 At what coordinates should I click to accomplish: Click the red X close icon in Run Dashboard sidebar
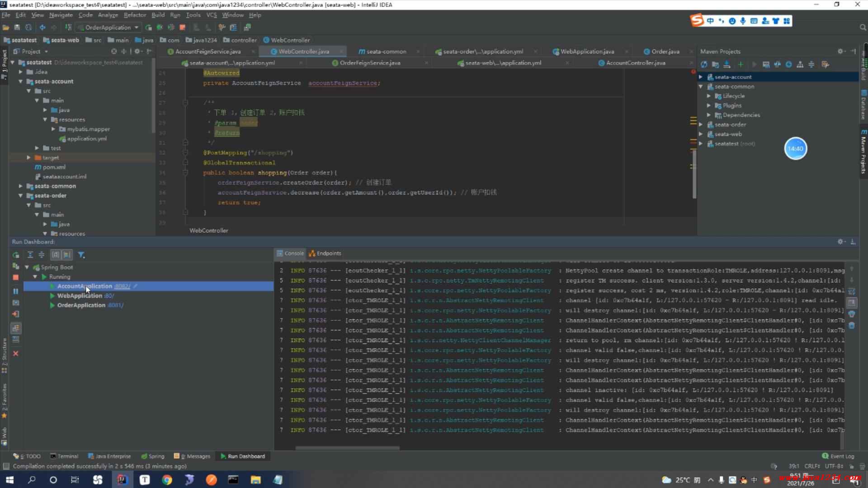16,353
